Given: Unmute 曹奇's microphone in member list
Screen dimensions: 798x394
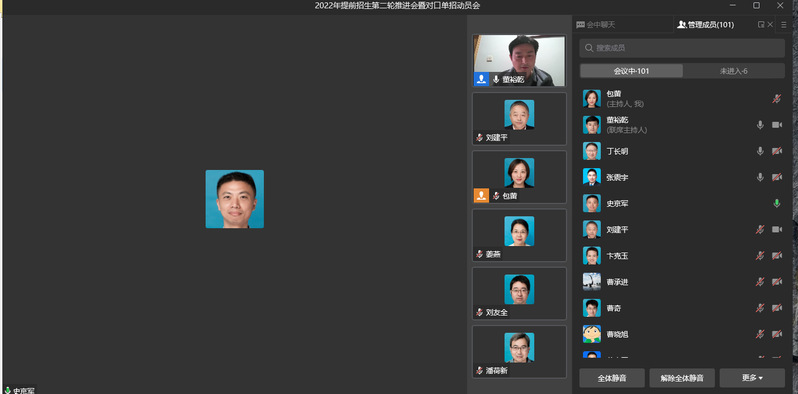Looking at the screenshot, I should [760, 308].
